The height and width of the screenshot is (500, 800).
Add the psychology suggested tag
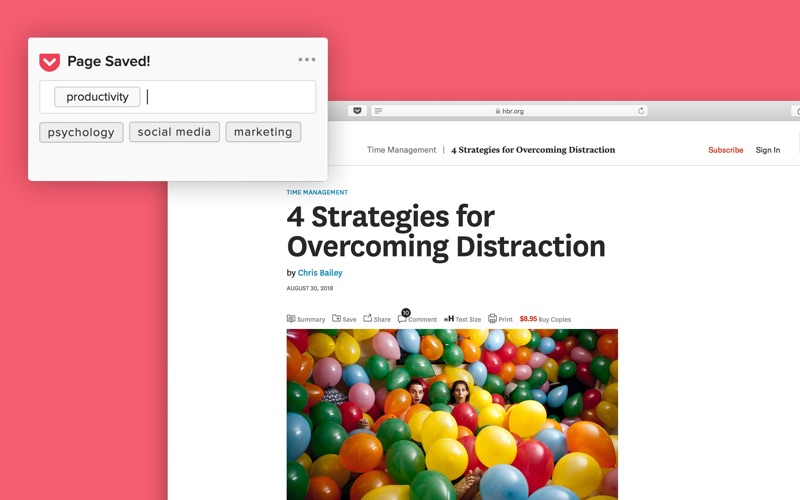click(x=81, y=132)
